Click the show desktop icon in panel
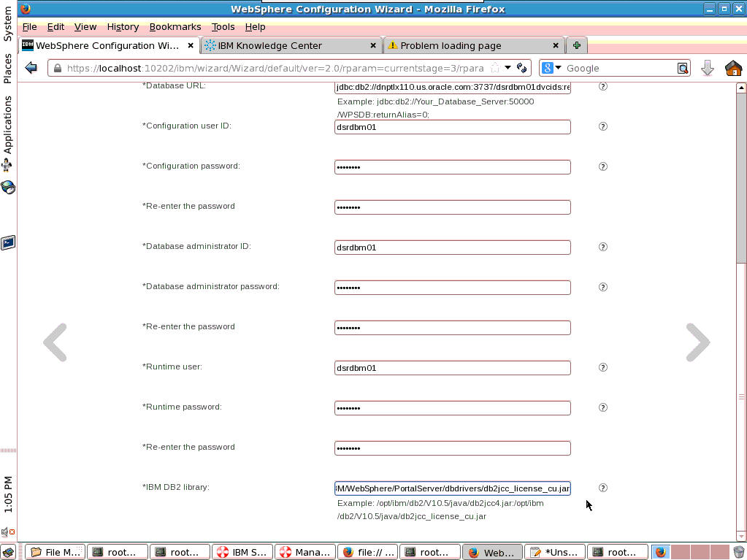Image resolution: width=747 pixels, height=560 pixels. point(8,552)
